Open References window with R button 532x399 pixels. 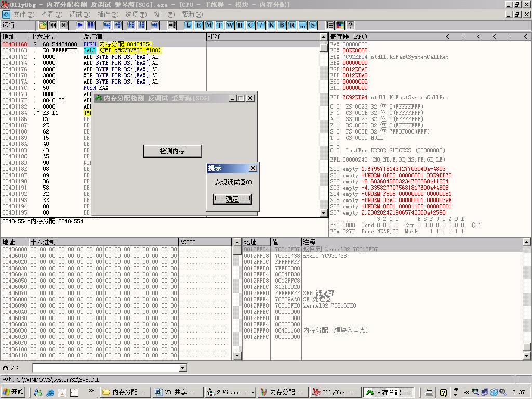(x=292, y=25)
